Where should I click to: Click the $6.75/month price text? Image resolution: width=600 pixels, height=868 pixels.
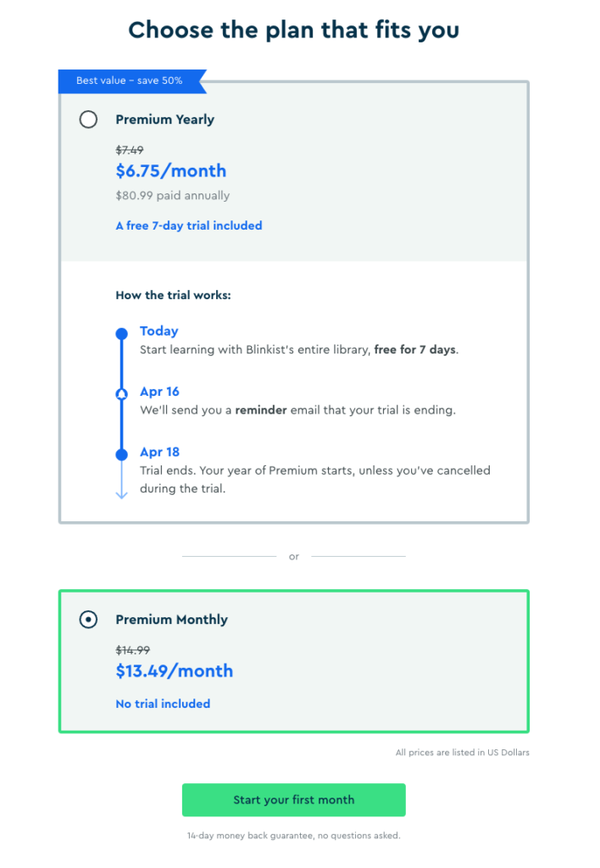click(170, 170)
